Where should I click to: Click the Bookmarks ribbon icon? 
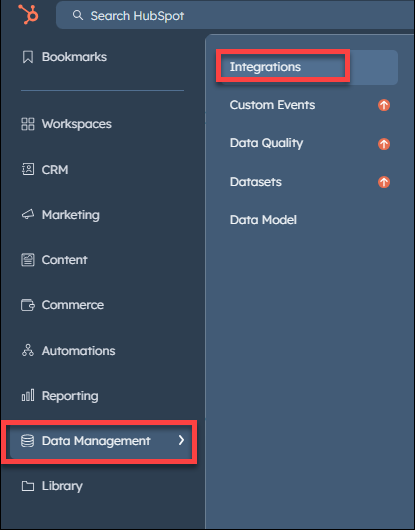pyautogui.click(x=28, y=57)
